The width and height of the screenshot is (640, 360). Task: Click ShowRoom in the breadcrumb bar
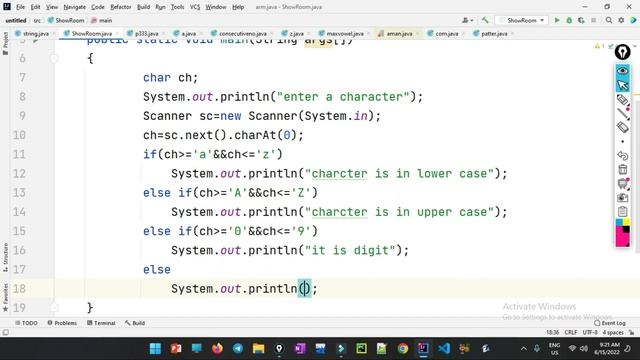pos(66,20)
